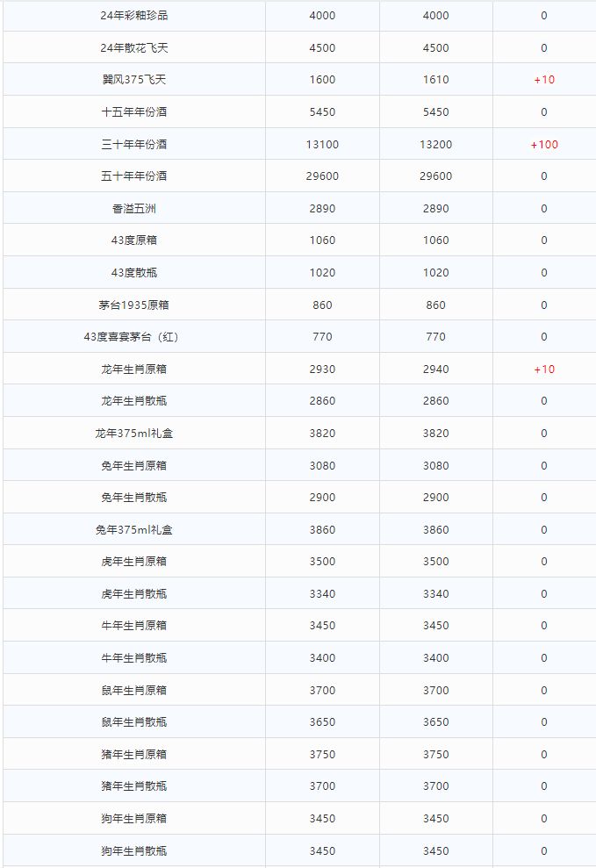Click the 0 change in 牛年生肖散瓶 row
Viewport: 596px width, 868px height.
pyautogui.click(x=544, y=658)
